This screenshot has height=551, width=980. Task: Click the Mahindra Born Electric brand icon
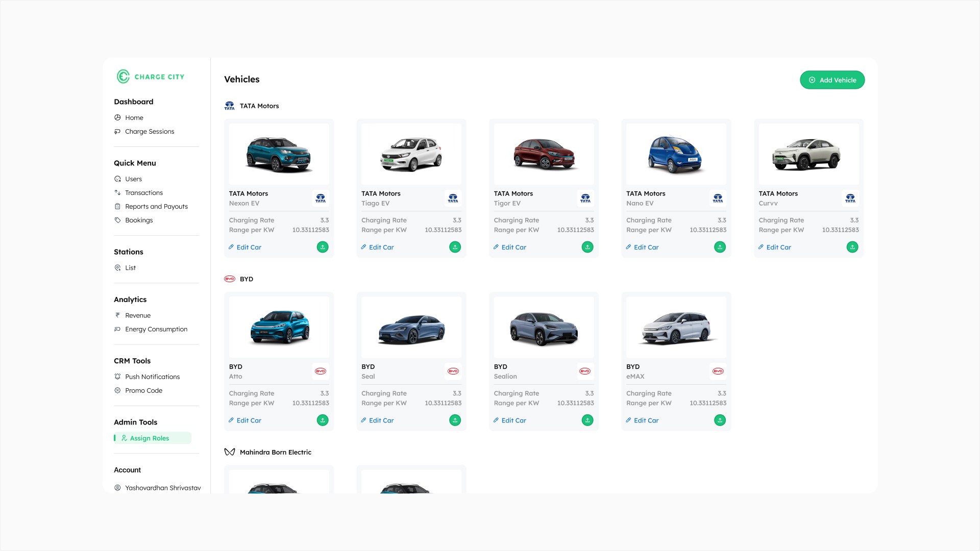[230, 452]
